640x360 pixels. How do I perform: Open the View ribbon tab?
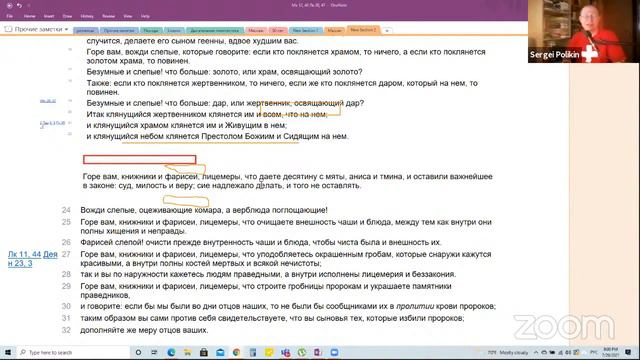(128, 16)
